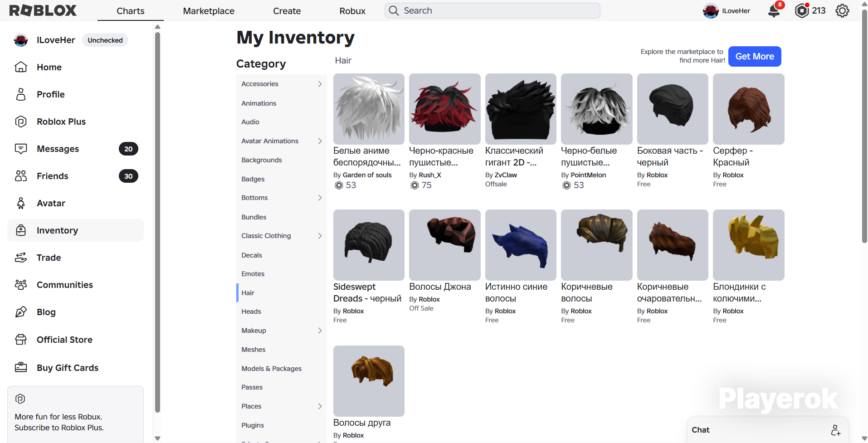868x443 pixels.
Task: Open the notifications bell
Action: (x=774, y=10)
